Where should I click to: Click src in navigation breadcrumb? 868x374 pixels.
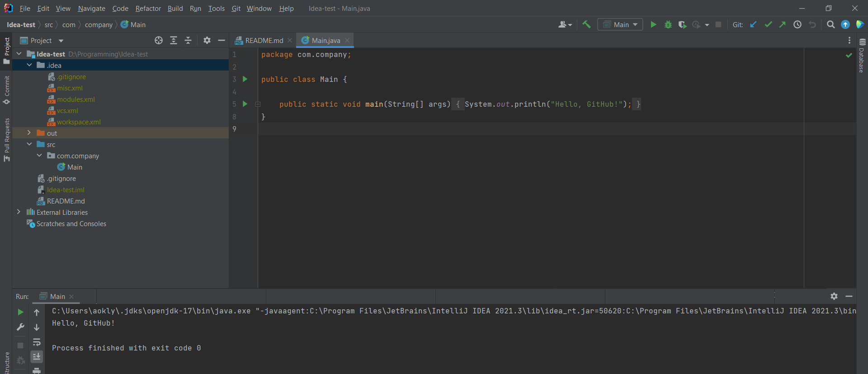pos(49,24)
